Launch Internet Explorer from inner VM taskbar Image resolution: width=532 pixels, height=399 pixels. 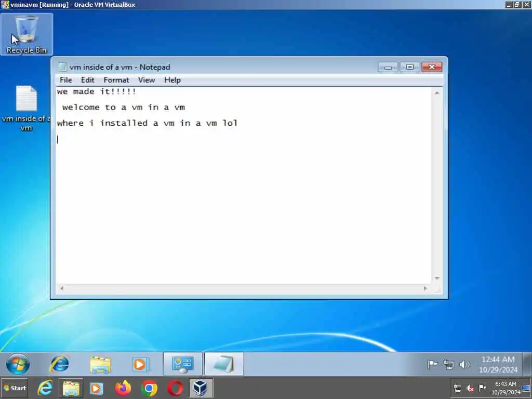(59, 364)
